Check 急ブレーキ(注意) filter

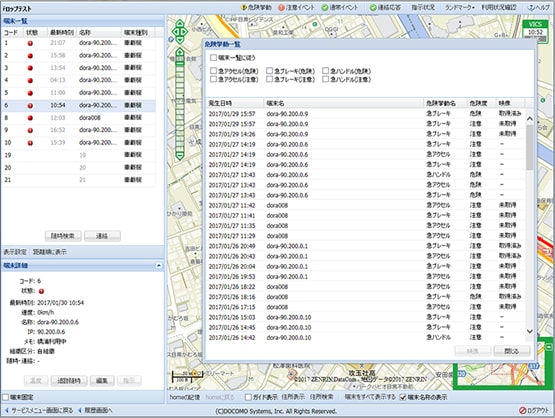[x=269, y=79]
